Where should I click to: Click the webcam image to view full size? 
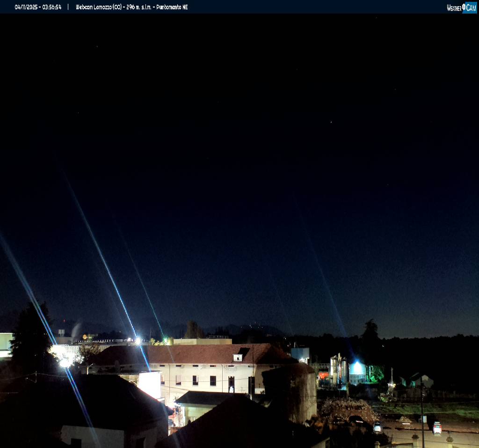[239, 229]
